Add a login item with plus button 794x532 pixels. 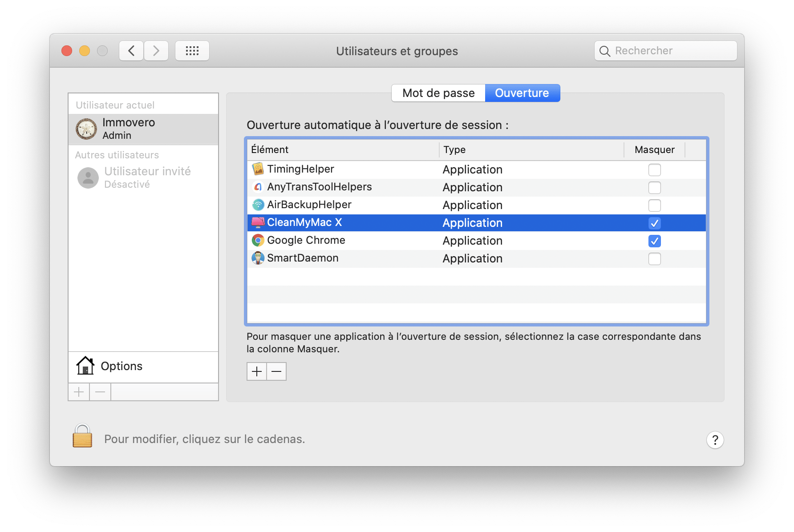[x=257, y=371]
